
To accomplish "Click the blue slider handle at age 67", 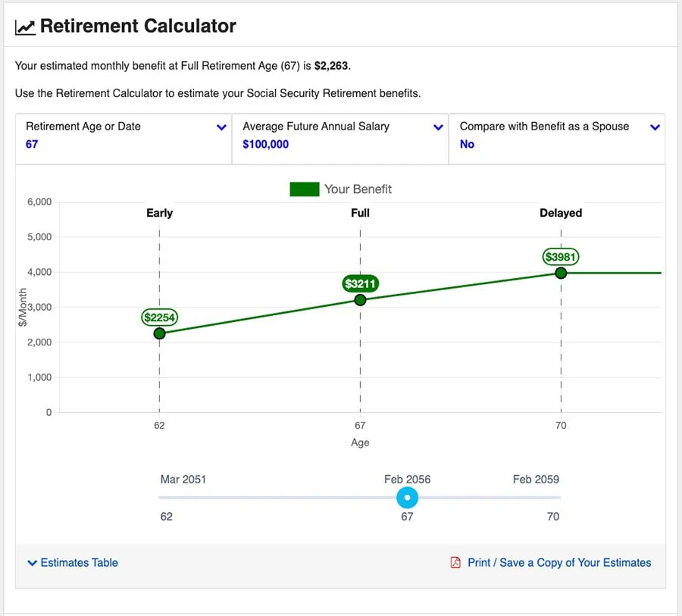I will click(407, 498).
